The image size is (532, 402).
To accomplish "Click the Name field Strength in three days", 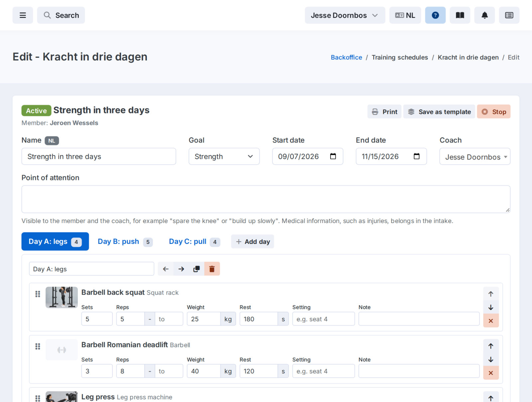I will click(x=99, y=156).
